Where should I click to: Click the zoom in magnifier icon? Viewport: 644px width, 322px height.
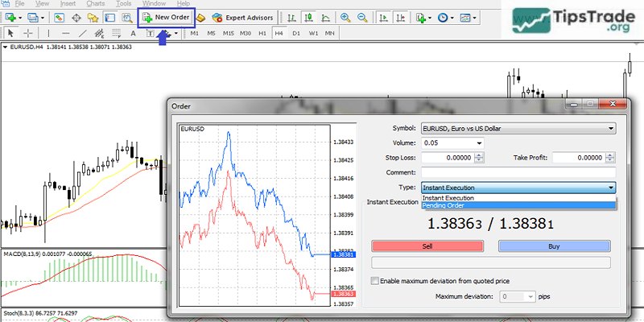[345, 17]
